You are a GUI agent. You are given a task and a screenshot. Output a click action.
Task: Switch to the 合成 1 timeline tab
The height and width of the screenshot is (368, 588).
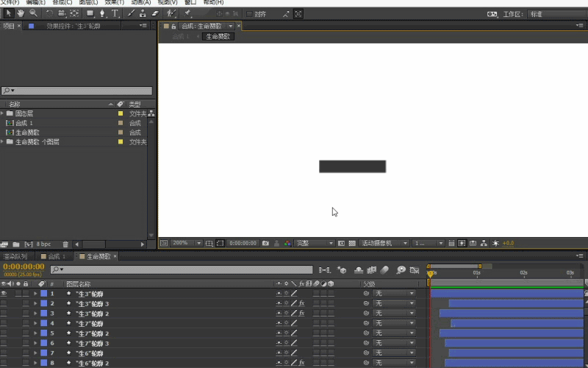point(56,256)
